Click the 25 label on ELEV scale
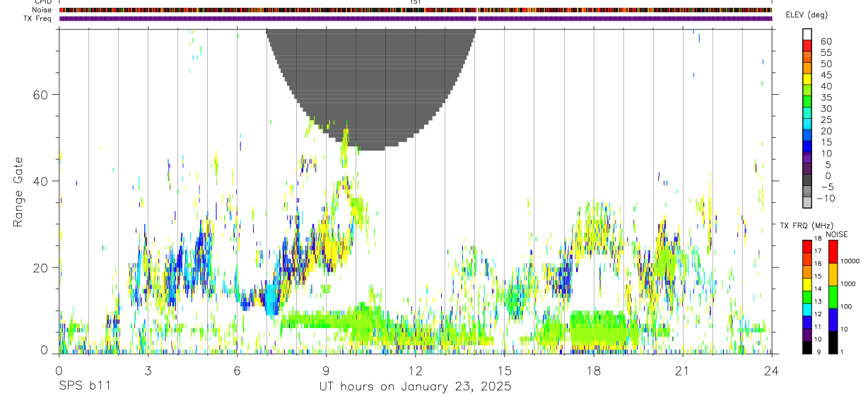Screen dimensions: 868x401 (826, 120)
